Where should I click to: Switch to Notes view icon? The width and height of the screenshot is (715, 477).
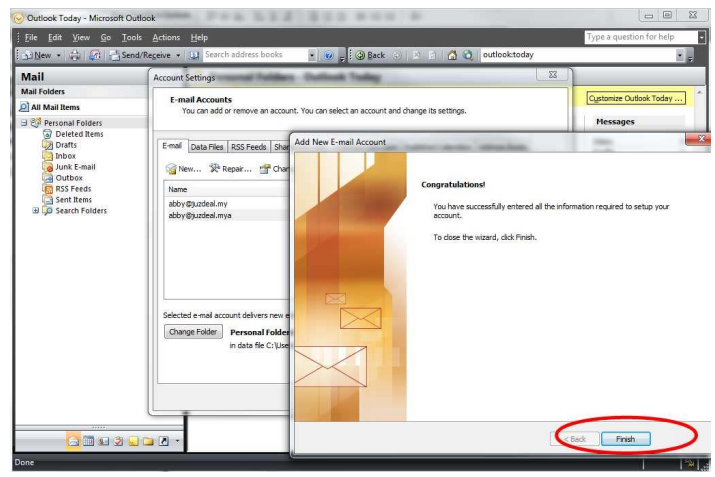pos(133,441)
